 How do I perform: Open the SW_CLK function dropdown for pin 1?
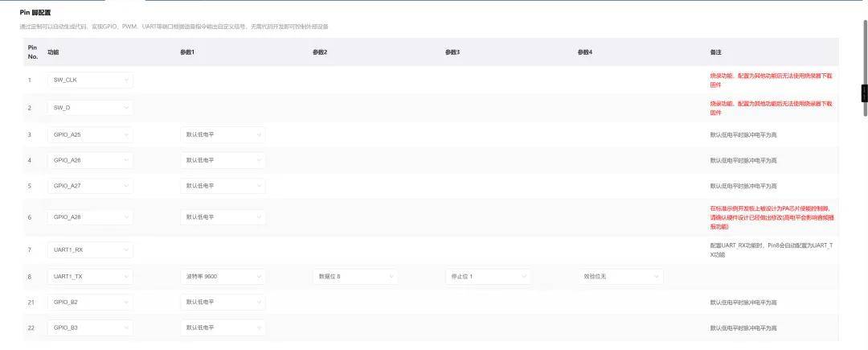(x=90, y=80)
